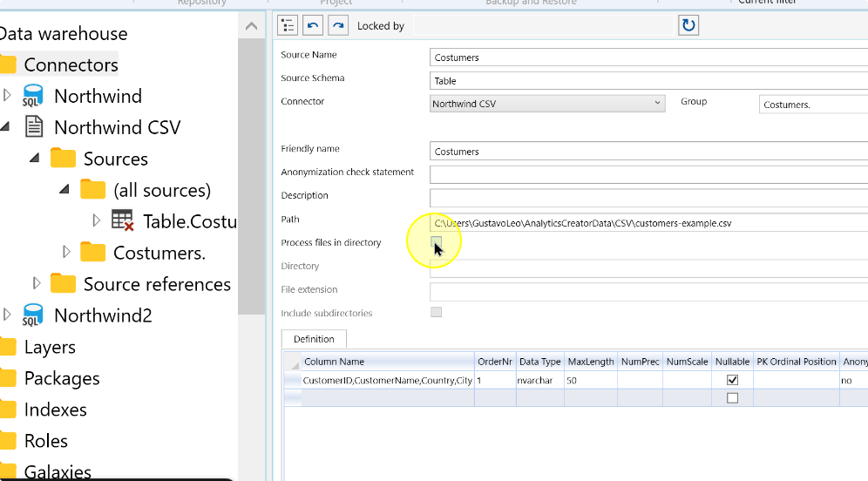Click the Costumers. folder icon
The height and width of the screenshot is (481, 868).
(92, 252)
